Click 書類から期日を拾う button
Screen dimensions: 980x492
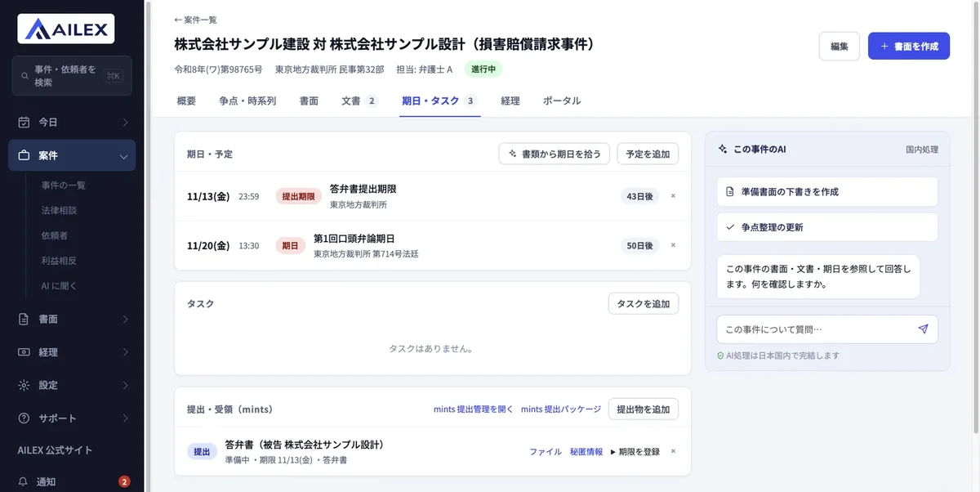coord(555,154)
